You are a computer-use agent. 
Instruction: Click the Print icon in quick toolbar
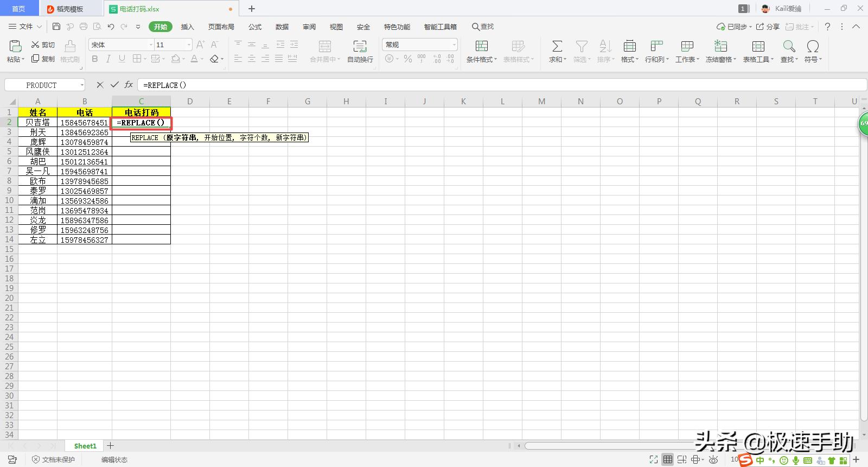point(84,27)
